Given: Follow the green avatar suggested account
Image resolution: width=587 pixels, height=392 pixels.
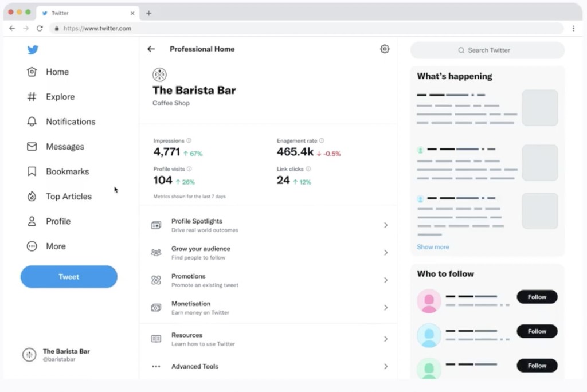Looking at the screenshot, I should (537, 366).
